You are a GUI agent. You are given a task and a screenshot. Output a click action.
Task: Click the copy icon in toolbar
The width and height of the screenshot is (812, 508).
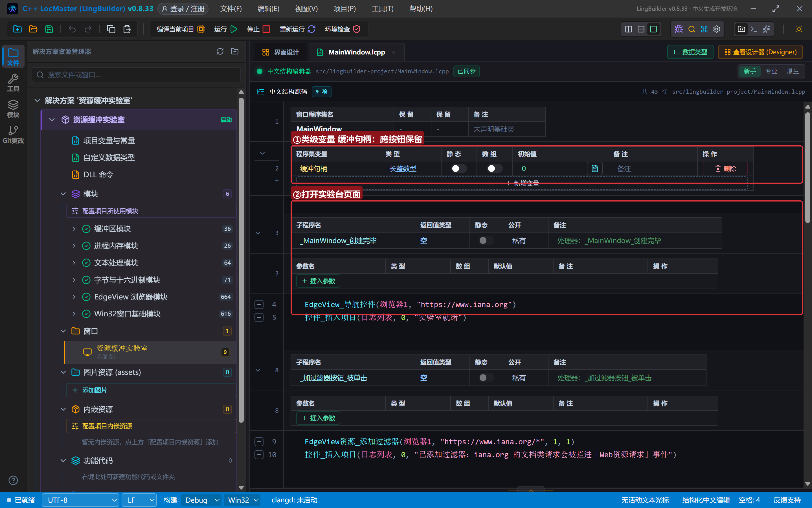[x=111, y=29]
